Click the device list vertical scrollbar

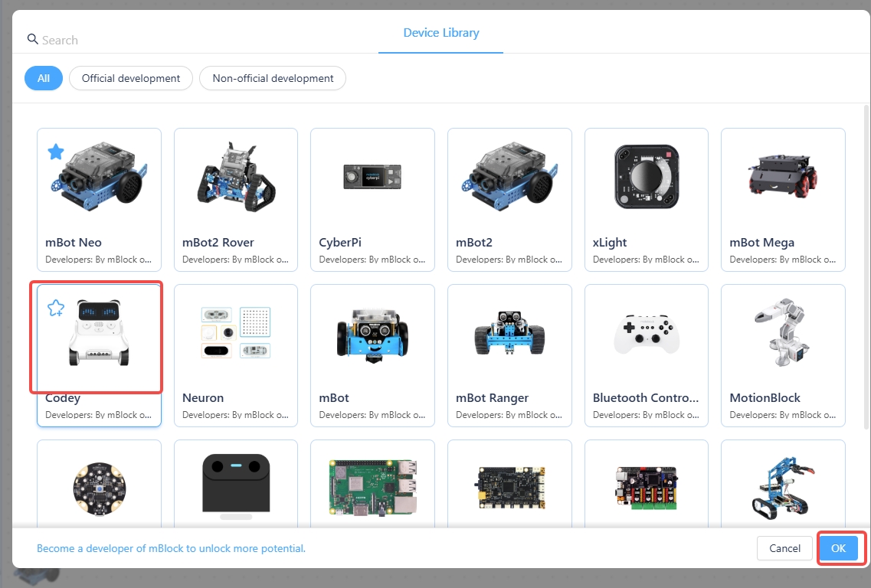coord(866,266)
